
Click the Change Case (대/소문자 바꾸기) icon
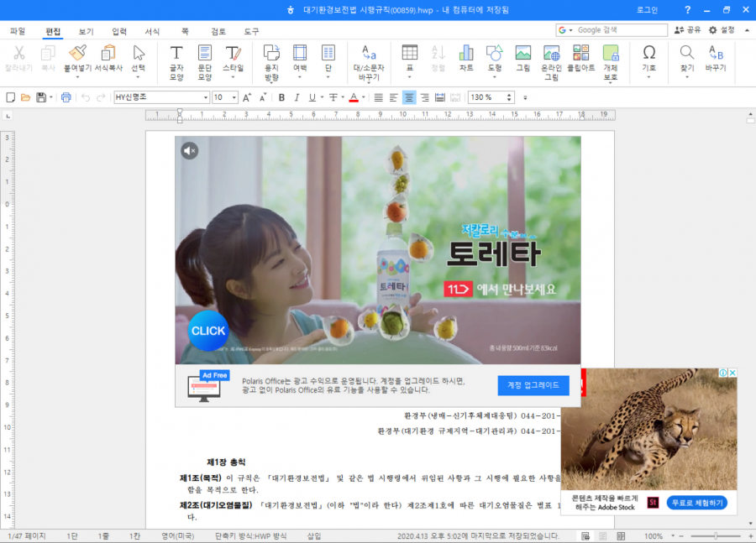[369, 53]
